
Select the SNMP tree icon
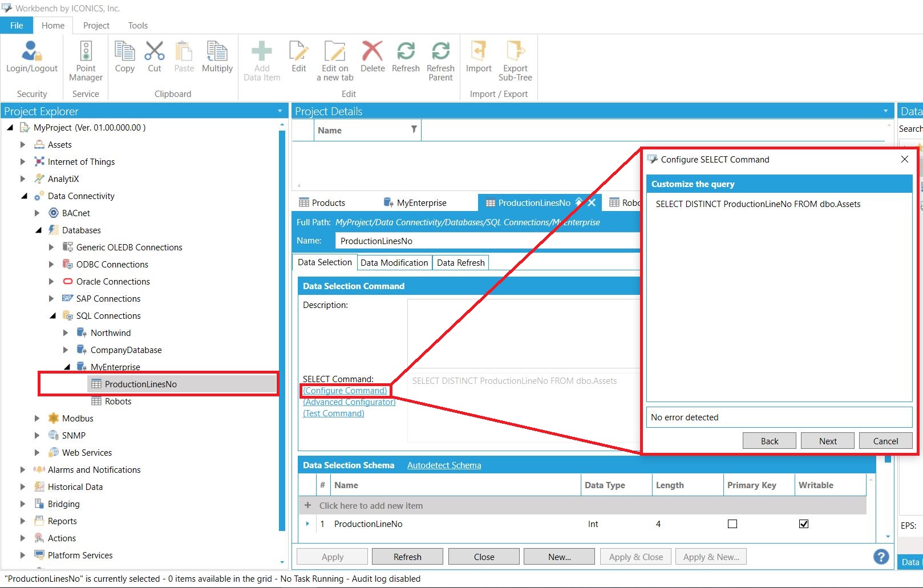pyautogui.click(x=53, y=435)
